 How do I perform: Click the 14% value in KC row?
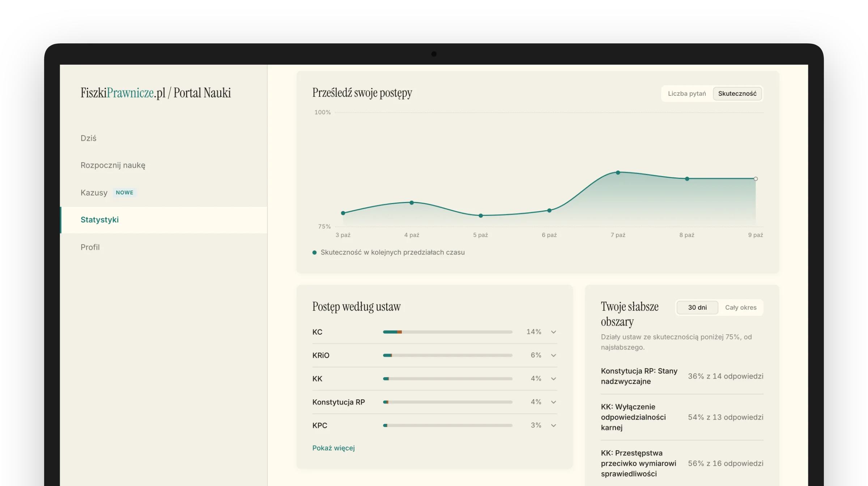(534, 332)
